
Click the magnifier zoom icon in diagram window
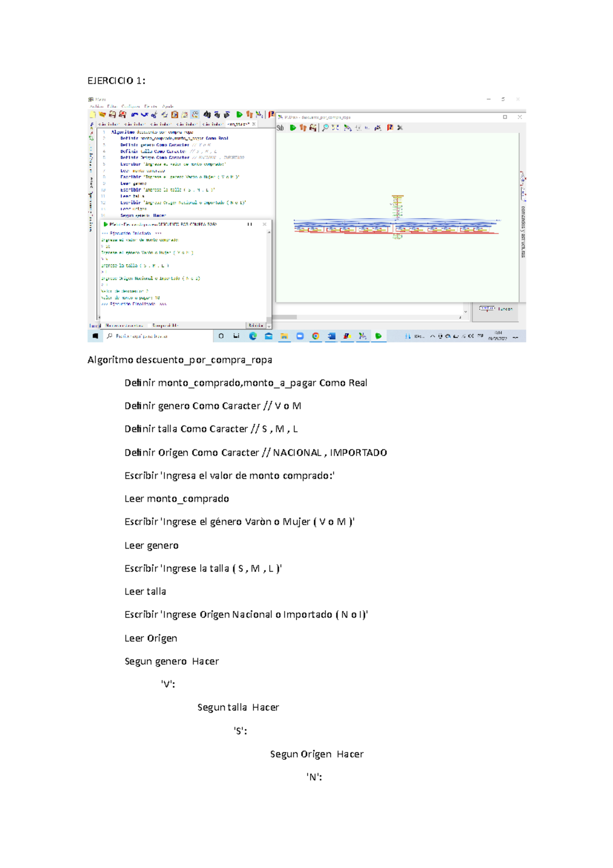[x=325, y=128]
